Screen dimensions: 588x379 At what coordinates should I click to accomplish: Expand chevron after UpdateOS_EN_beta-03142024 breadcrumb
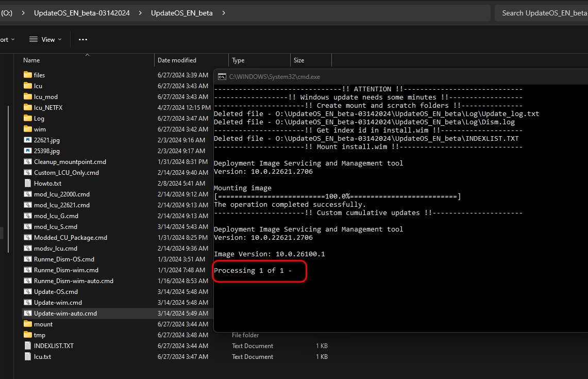pos(140,13)
